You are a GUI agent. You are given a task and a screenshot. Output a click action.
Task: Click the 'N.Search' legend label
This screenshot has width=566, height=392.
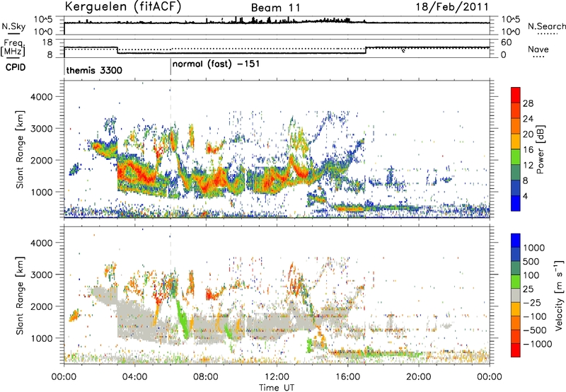point(546,26)
